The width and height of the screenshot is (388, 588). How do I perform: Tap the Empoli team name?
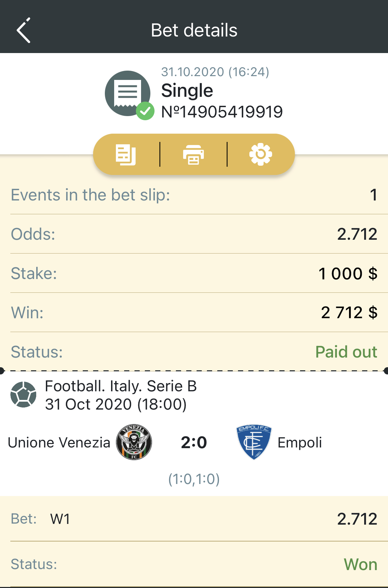[300, 443]
